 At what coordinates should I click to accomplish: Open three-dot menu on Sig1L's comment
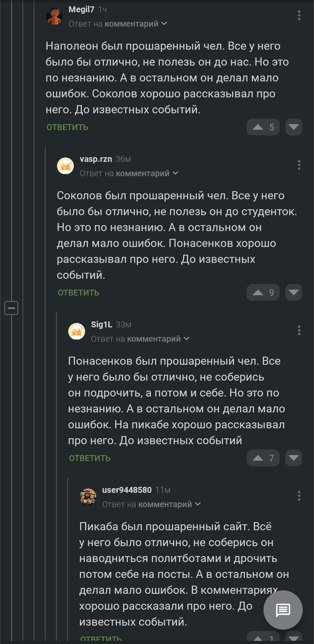coord(299,330)
